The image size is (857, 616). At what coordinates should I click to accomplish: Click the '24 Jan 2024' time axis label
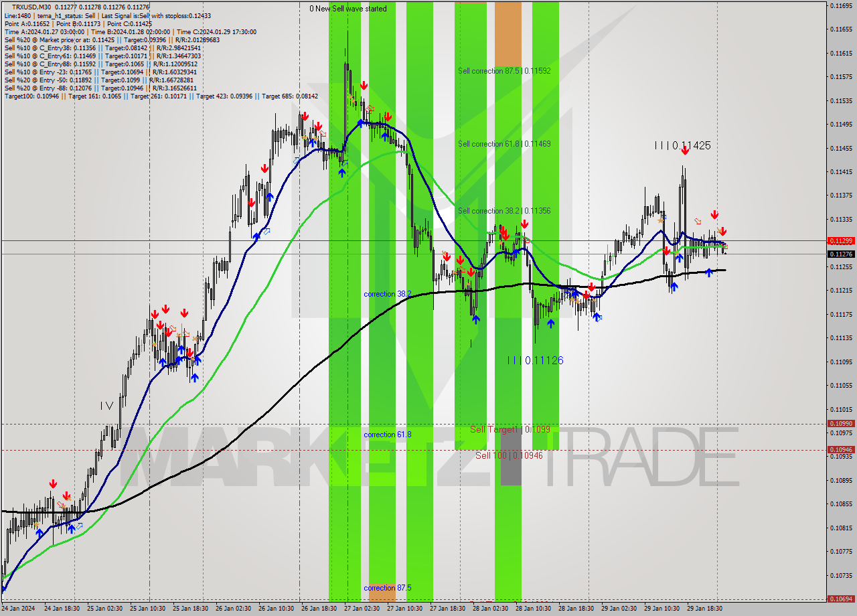pos(18,609)
